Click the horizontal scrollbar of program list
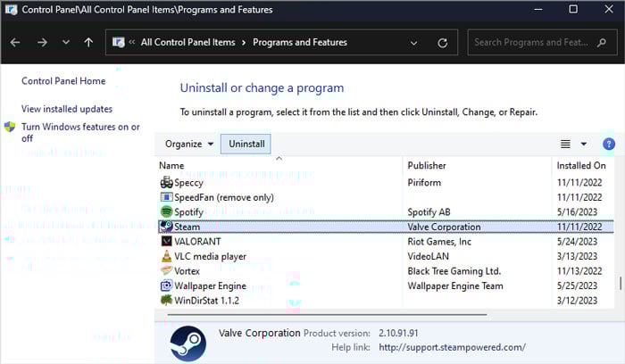The image size is (625, 364). coord(327,314)
